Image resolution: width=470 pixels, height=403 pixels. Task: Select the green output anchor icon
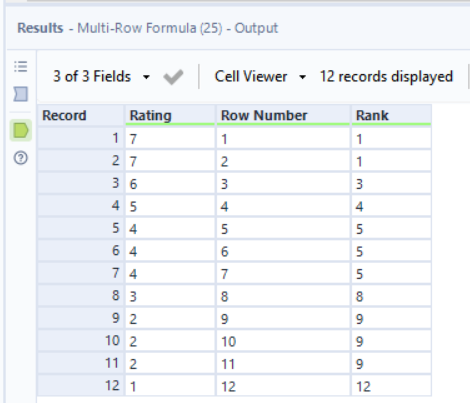pyautogui.click(x=21, y=130)
